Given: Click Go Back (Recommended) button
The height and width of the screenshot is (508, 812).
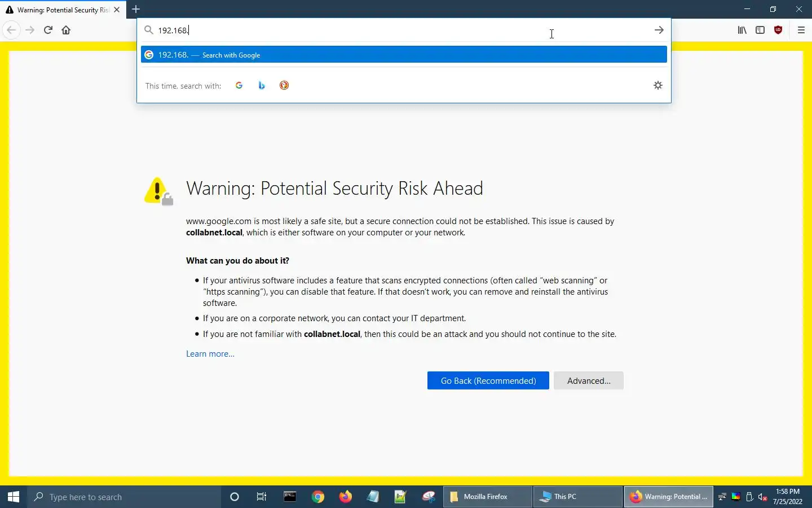Looking at the screenshot, I should (488, 380).
